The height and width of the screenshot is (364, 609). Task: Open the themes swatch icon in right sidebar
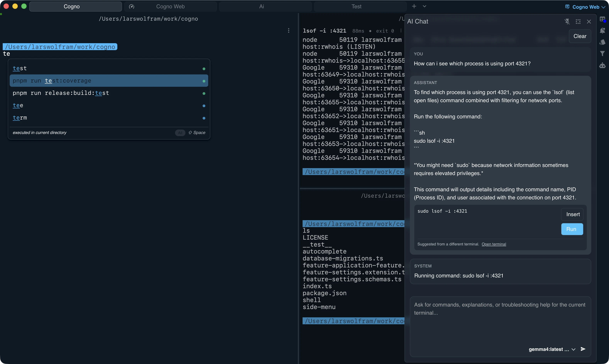pyautogui.click(x=603, y=42)
